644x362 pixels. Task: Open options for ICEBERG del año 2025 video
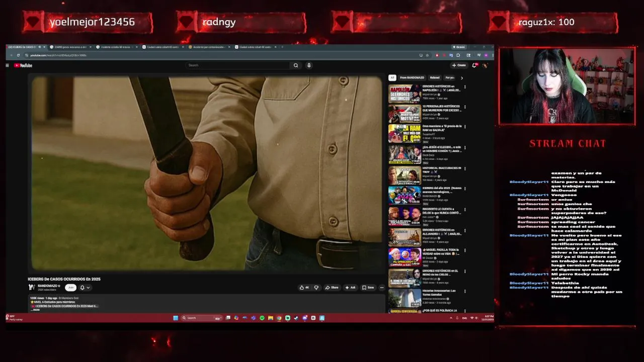[x=465, y=189]
